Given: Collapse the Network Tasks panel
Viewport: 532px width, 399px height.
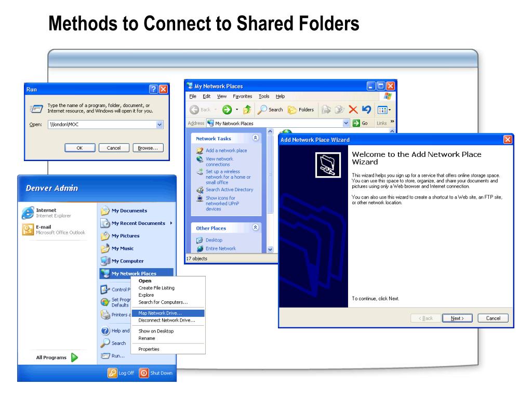Looking at the screenshot, I should (x=256, y=138).
